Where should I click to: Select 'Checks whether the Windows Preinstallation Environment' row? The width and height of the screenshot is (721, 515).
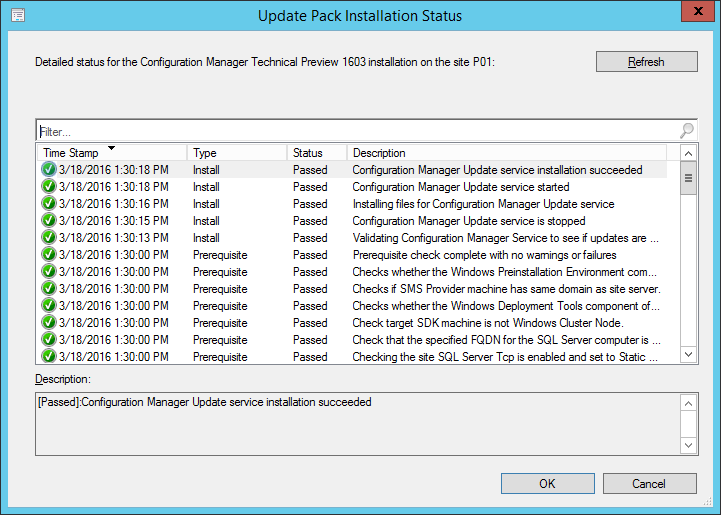tap(352, 272)
